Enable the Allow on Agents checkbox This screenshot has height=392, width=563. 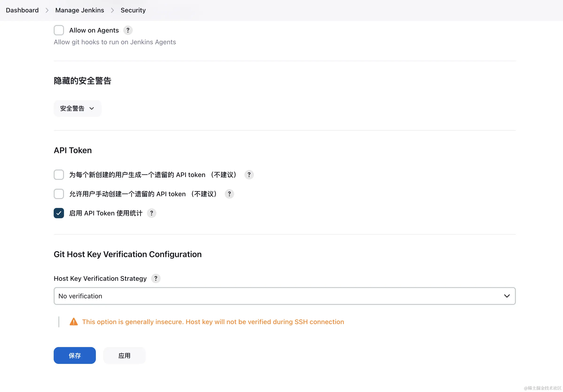(x=59, y=30)
